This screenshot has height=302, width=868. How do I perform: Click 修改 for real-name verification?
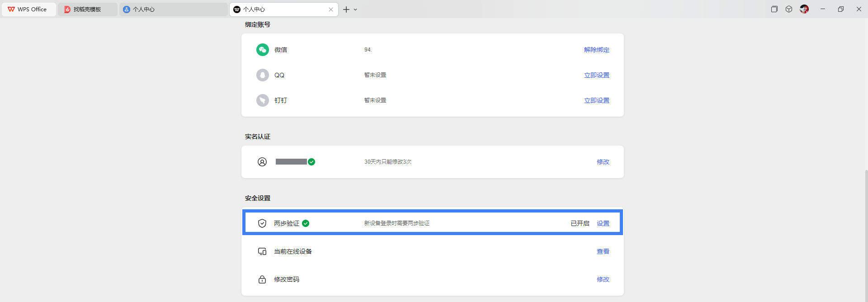tap(603, 162)
